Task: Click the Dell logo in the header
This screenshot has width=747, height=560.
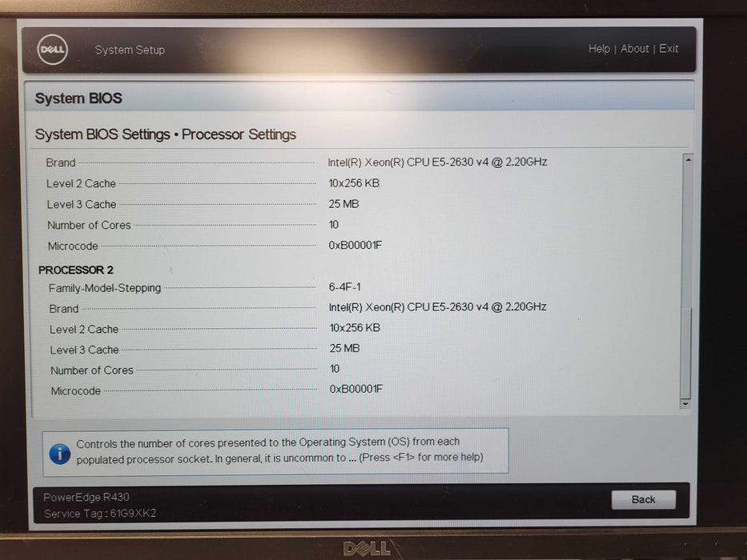Action: click(53, 50)
